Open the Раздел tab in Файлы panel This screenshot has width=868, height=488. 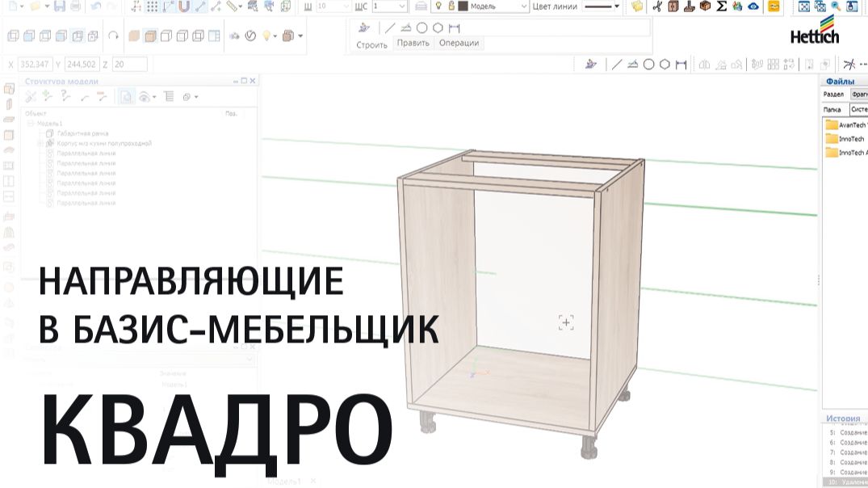pos(833,95)
